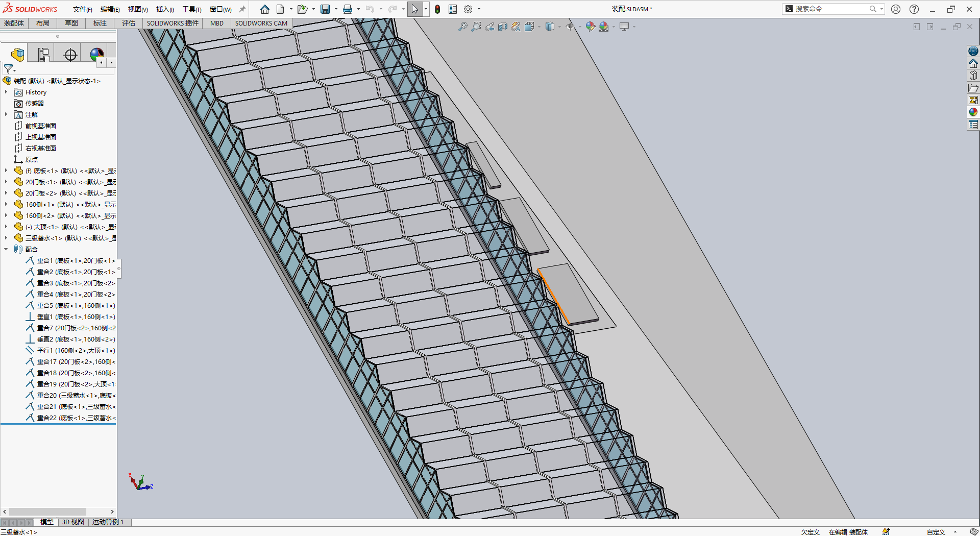Open a file with the Open icon
Image resolution: width=980 pixels, height=536 pixels.
click(x=302, y=9)
